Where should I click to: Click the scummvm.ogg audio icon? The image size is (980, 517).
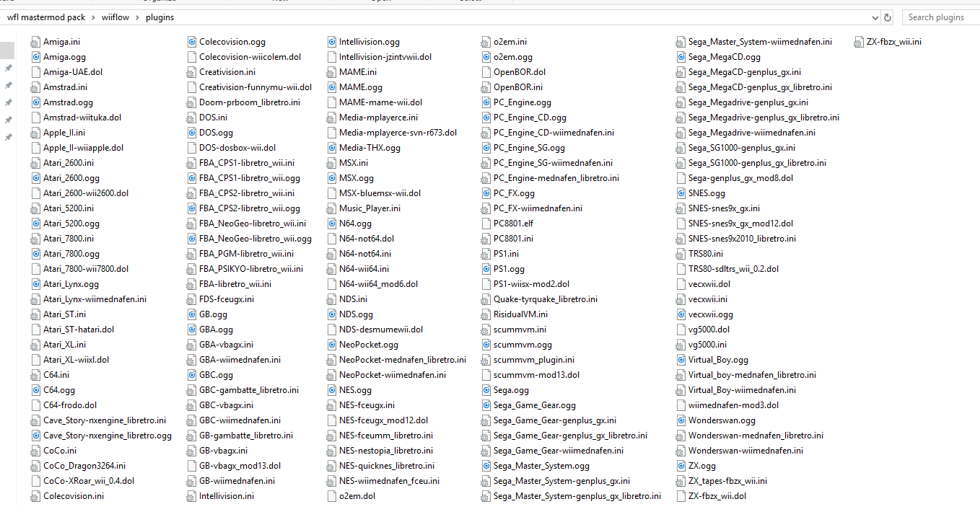tap(486, 345)
